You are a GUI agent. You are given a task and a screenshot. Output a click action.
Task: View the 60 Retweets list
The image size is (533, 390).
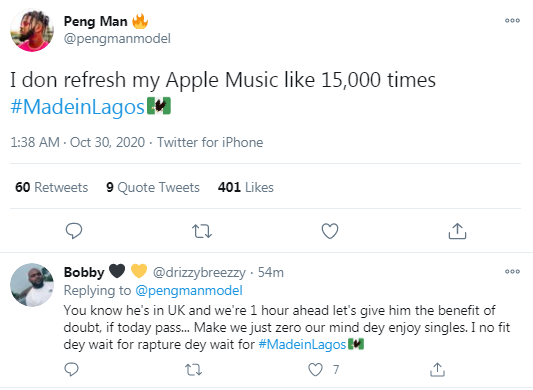(51, 187)
